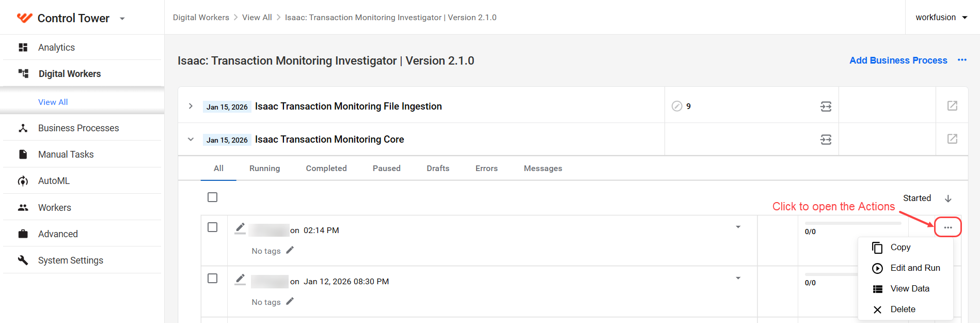This screenshot has width=980, height=323.
Task: Open File Ingestion in new window icon
Action: point(953,105)
